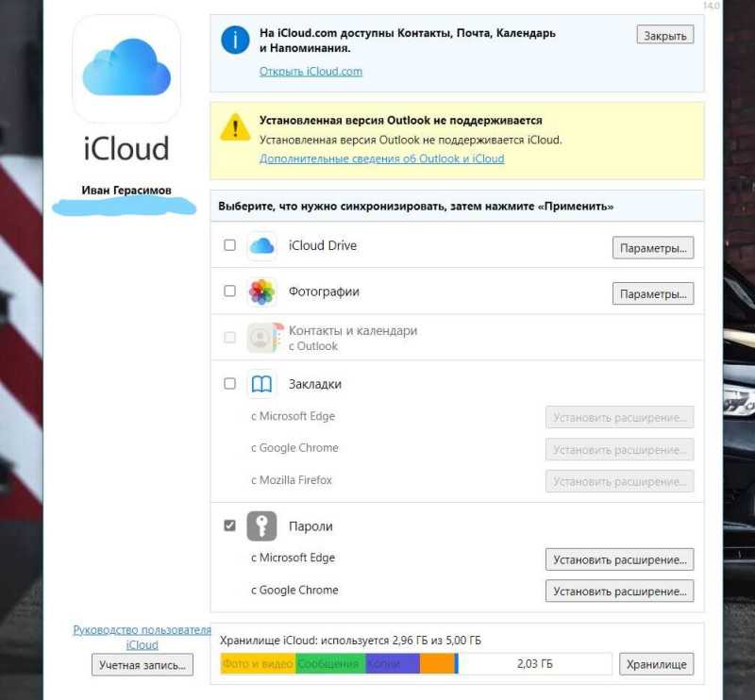The width and height of the screenshot is (755, 700).
Task: Toggle the Контакты и календари checkbox
Action: pyautogui.click(x=229, y=337)
